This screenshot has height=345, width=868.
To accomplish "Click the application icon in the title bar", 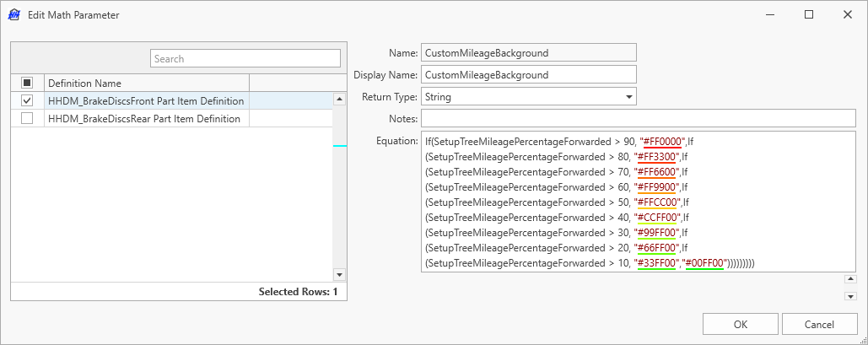I will click(x=13, y=15).
